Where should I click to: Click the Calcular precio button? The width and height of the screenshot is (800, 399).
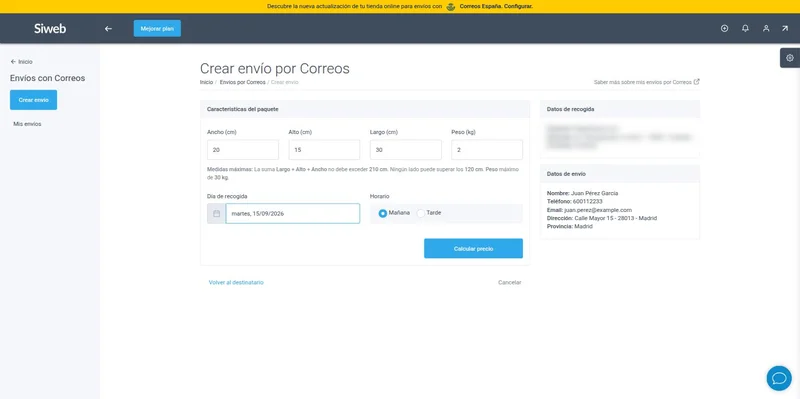[473, 248]
